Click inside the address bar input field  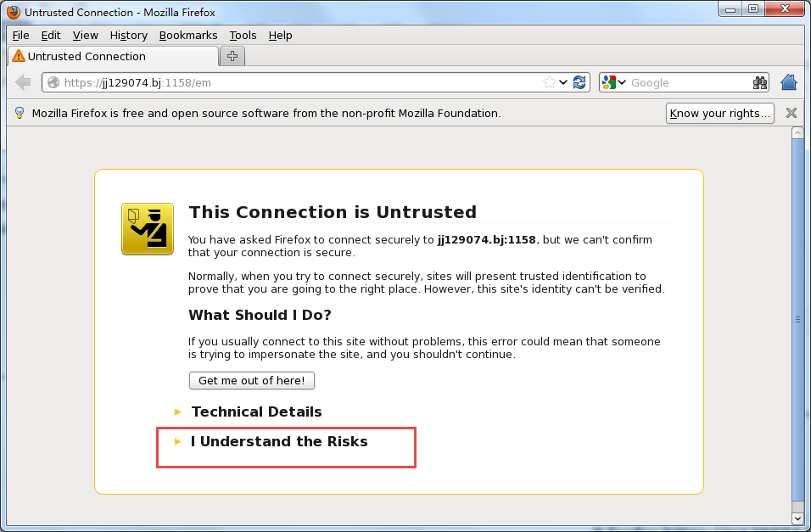pos(297,82)
